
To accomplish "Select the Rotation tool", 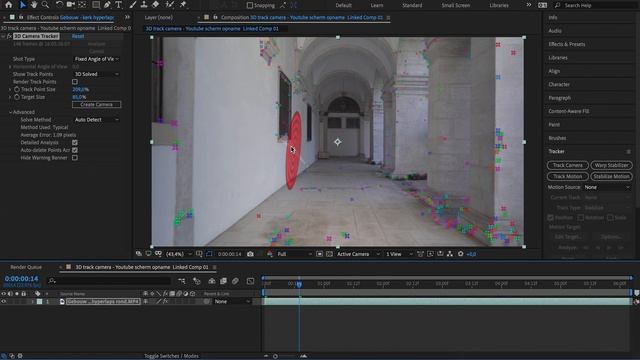I will 59,5.
